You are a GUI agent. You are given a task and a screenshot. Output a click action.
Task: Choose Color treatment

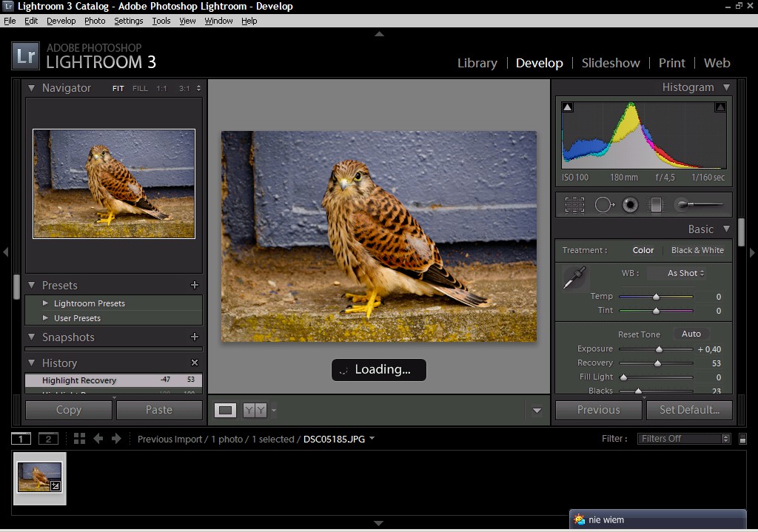(643, 250)
